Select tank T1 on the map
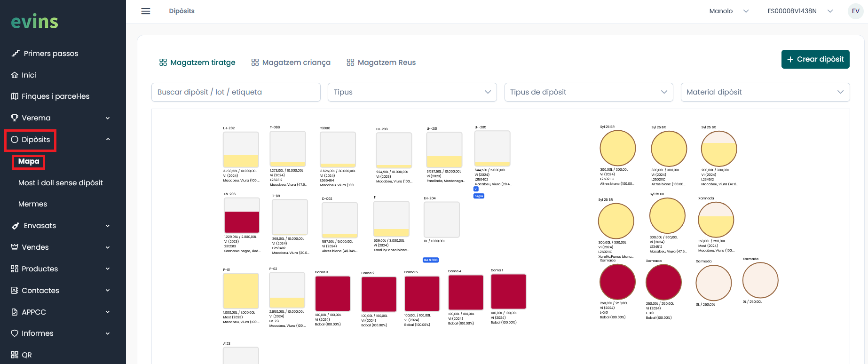Viewport: 868px width, 364px height. (x=391, y=219)
